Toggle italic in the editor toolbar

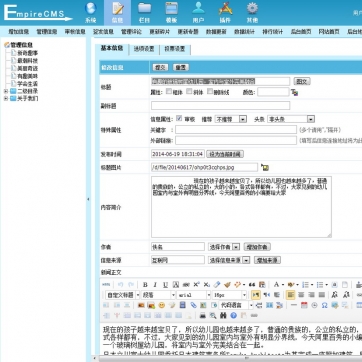click(x=155, y=285)
